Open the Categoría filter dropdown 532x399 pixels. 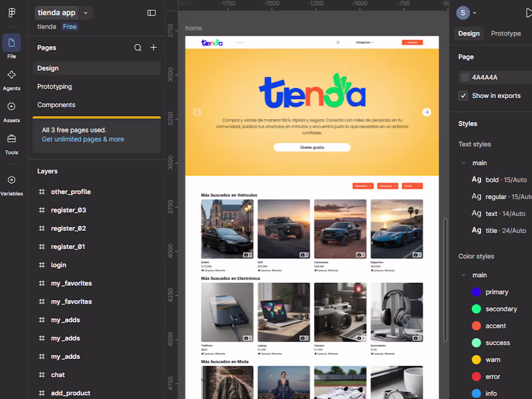387,186
